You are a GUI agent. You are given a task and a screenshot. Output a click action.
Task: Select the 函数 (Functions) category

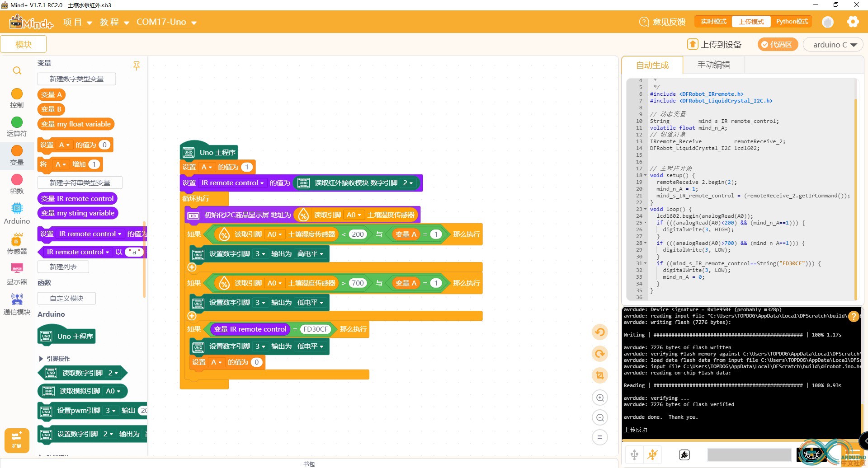[x=17, y=184]
